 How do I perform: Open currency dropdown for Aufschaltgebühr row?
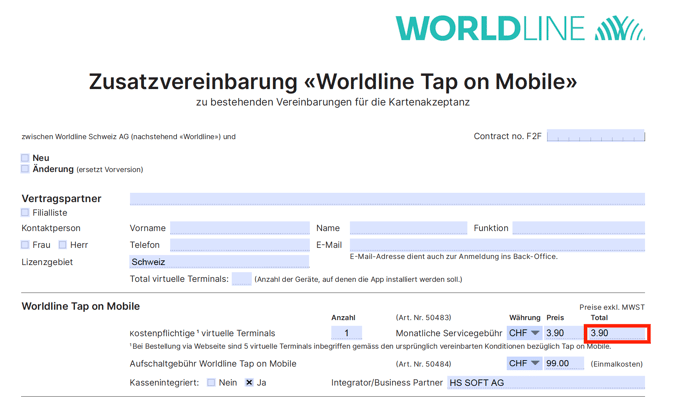pyautogui.click(x=524, y=363)
